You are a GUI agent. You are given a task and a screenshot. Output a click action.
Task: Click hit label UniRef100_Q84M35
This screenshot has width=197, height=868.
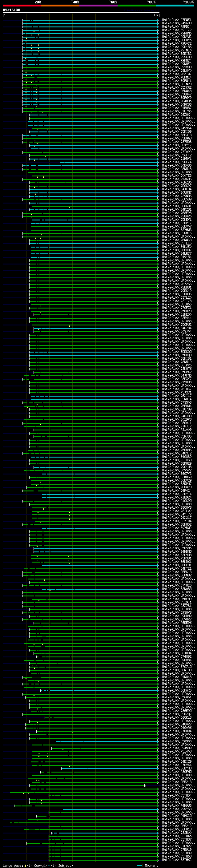coord(176,101)
